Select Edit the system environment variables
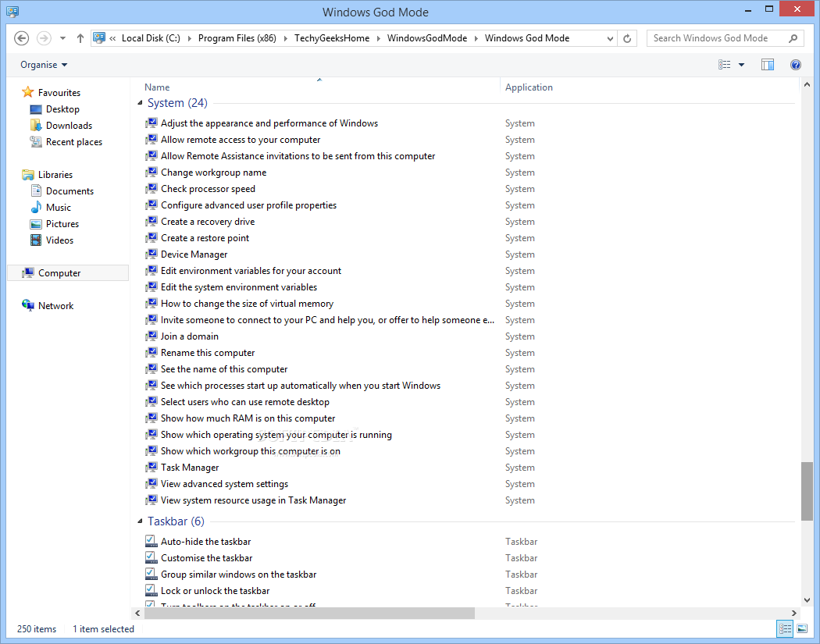This screenshot has height=644, width=820. point(239,287)
